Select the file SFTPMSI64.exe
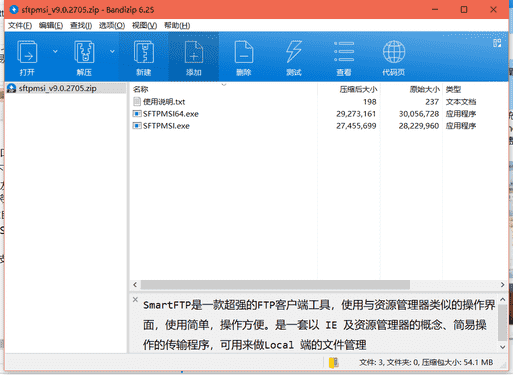The width and height of the screenshot is (513, 375). click(171, 114)
